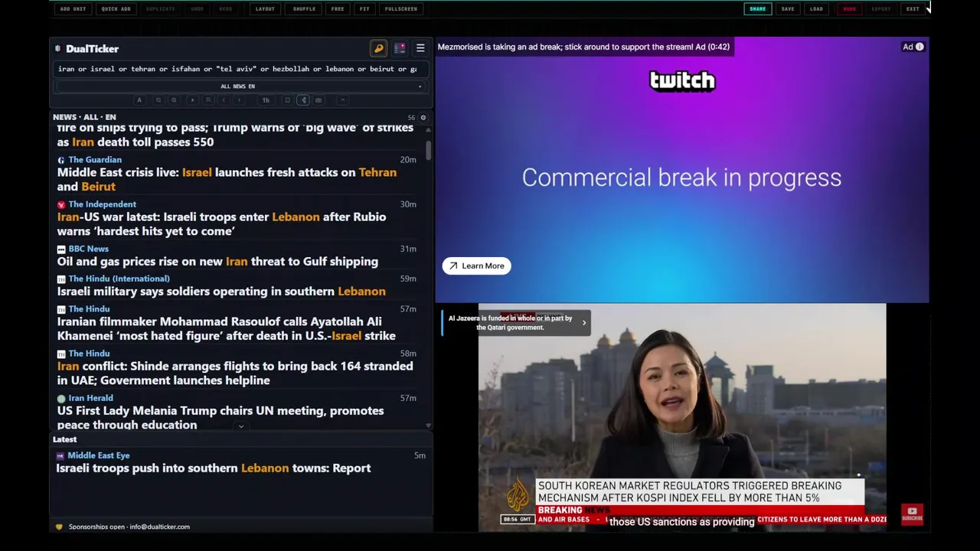Screen dimensions: 980x551
Task: Expand news list with bottom chevron
Action: 241,426
